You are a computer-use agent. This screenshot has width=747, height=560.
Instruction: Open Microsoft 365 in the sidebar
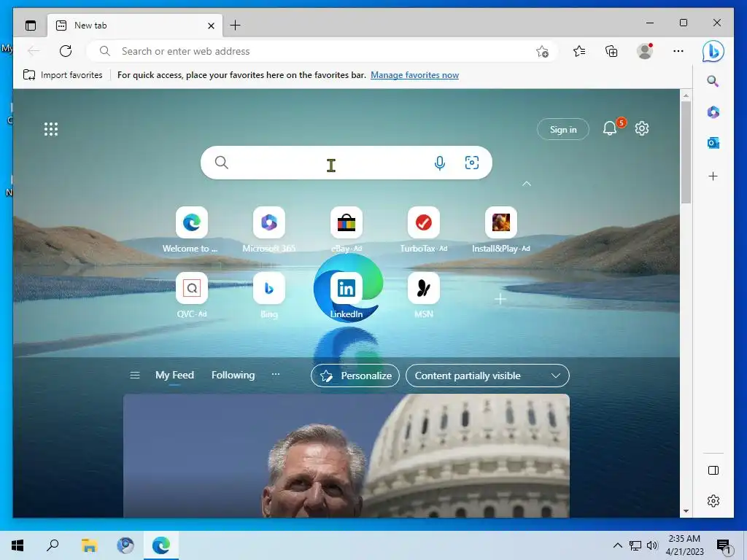click(713, 112)
